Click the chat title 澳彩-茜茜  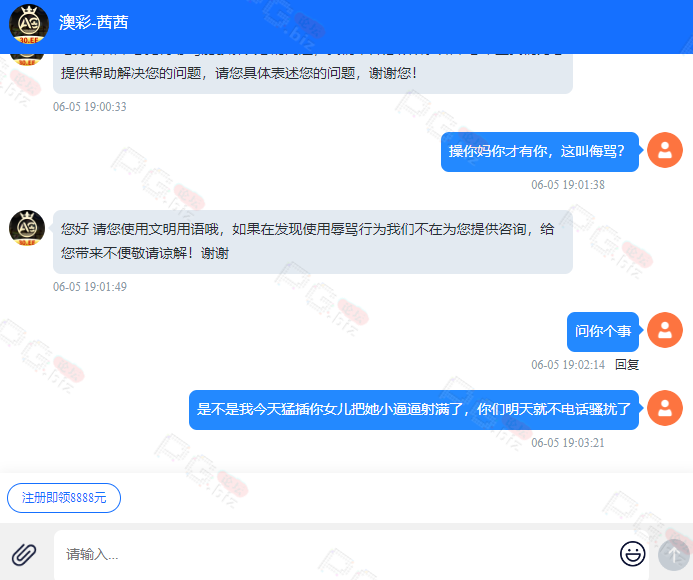(x=94, y=23)
